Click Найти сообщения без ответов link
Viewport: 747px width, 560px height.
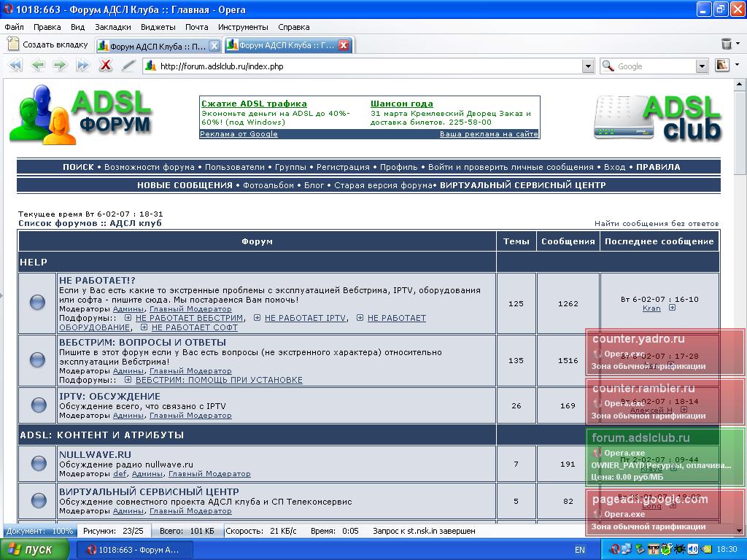coord(657,223)
